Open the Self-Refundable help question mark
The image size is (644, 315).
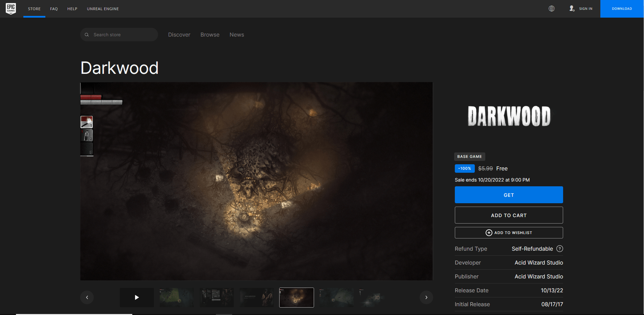[560, 249]
